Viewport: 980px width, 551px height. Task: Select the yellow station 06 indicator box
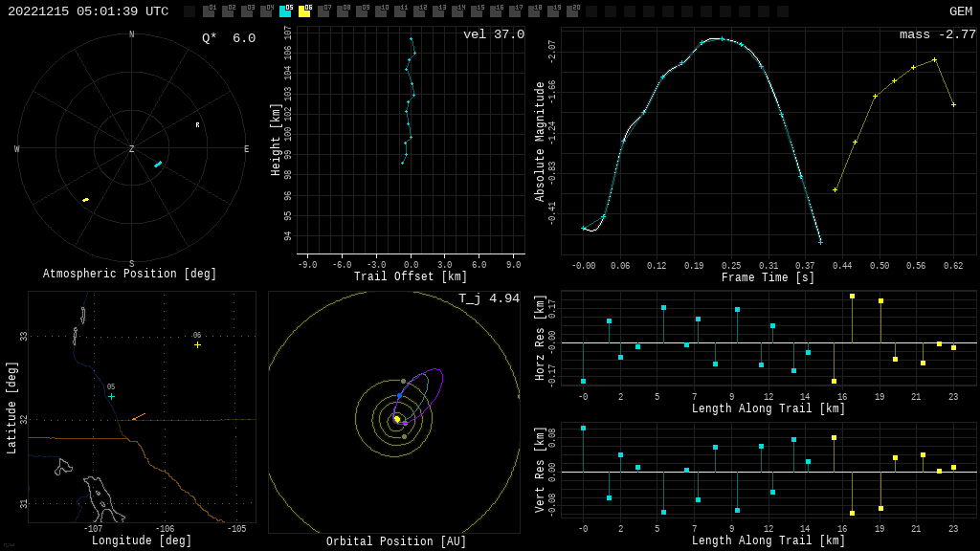[304, 11]
